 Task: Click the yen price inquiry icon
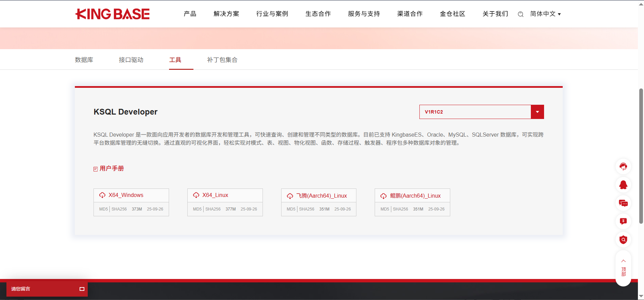623,221
